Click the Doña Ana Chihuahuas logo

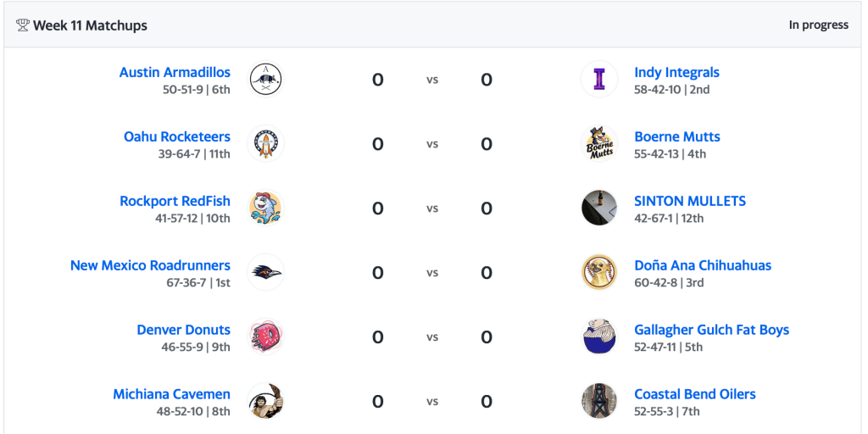coord(599,273)
